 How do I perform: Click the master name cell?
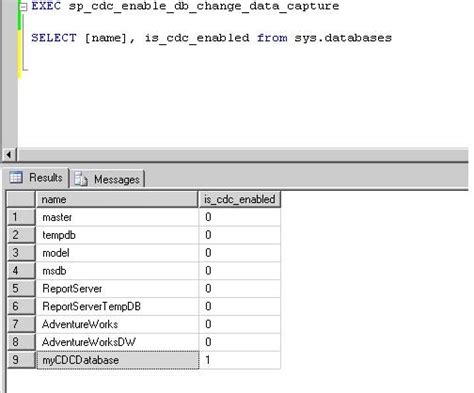pos(117,217)
